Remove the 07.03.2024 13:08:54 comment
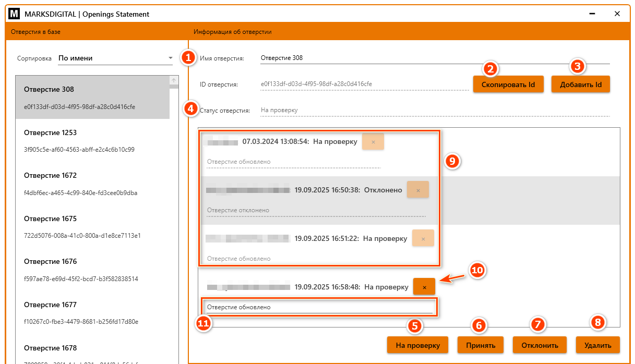 [373, 142]
